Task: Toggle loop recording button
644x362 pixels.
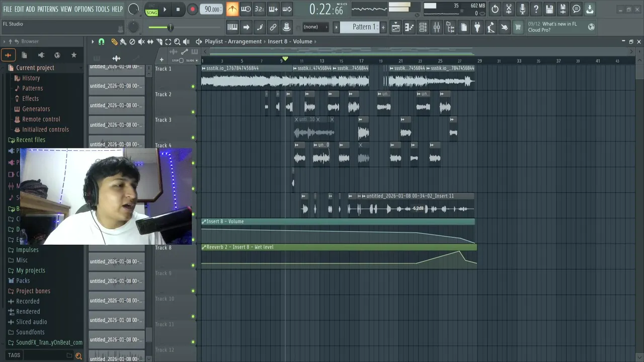Action: 287,9
